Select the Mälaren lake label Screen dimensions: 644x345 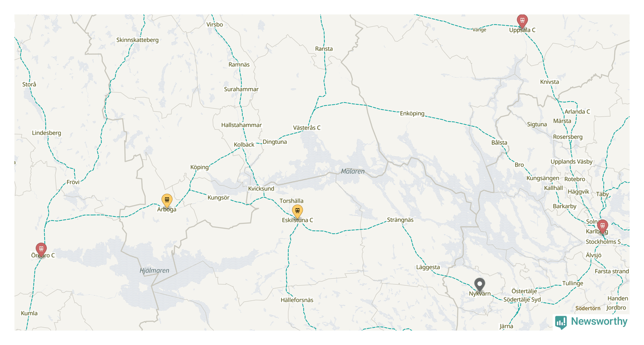click(353, 171)
